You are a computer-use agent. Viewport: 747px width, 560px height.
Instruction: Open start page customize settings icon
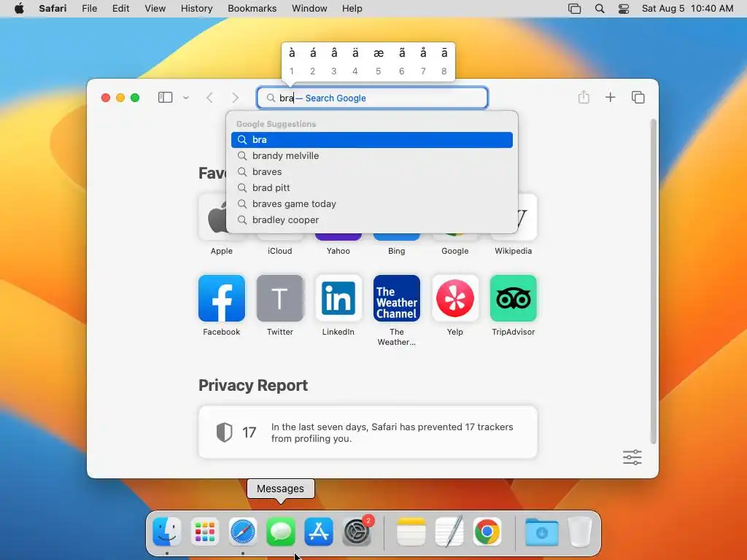pyautogui.click(x=632, y=457)
